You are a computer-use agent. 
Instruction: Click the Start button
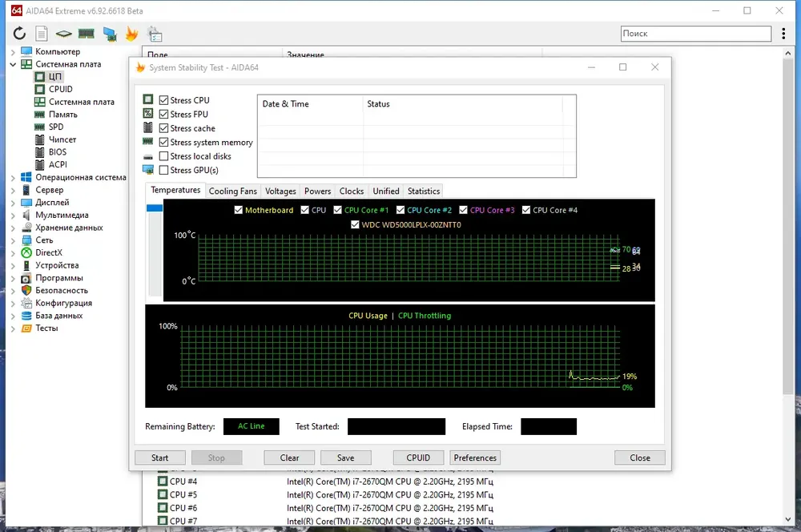[x=160, y=458]
